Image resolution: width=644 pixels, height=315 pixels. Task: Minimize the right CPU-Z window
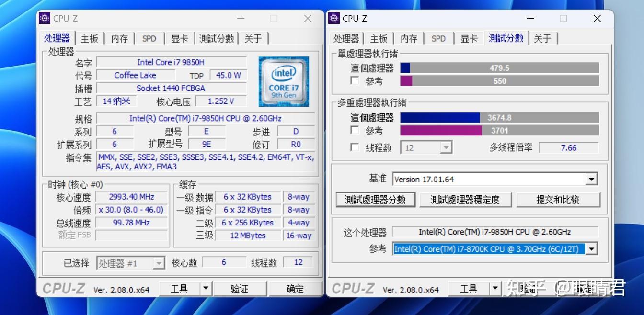coord(530,19)
